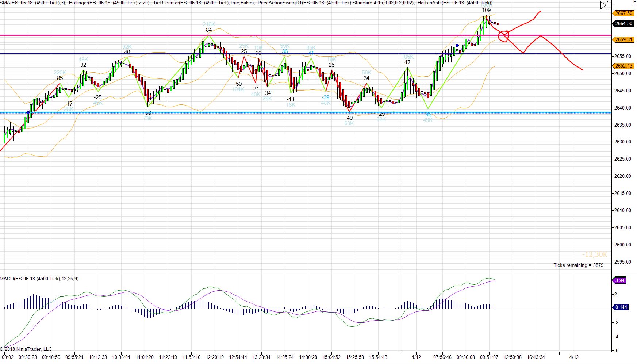Viewport: 637px width, 364px height.
Task: Click the 2625.00 price axis label
Action: click(623, 159)
